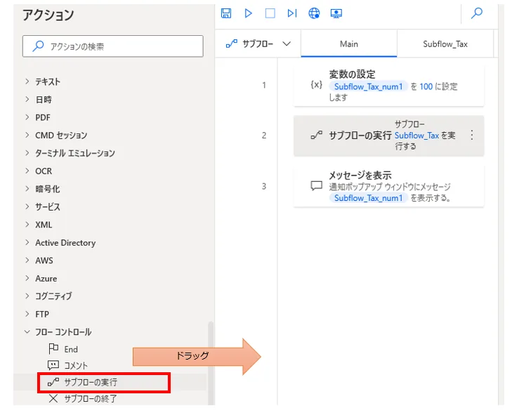519x420 pixels.
Task: Select サブフローの実行 action in list
Action: pyautogui.click(x=91, y=383)
